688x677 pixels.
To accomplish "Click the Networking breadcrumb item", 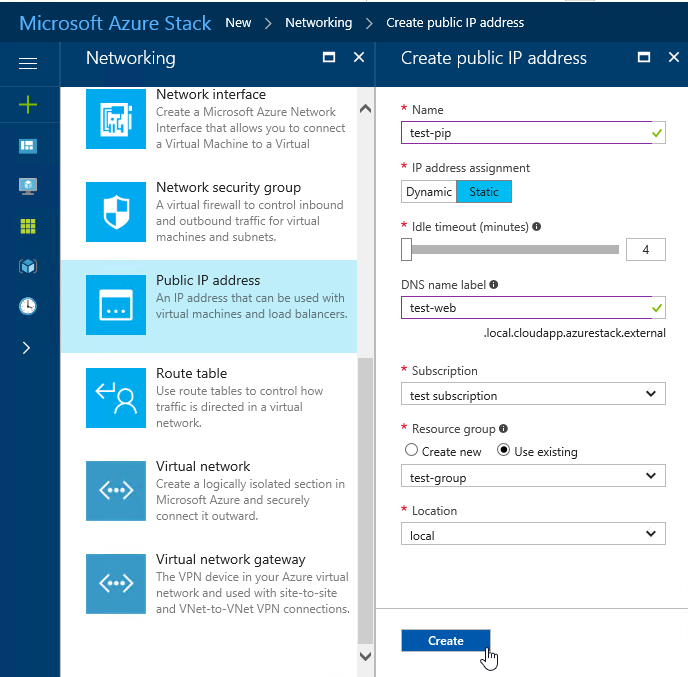I will (x=319, y=22).
